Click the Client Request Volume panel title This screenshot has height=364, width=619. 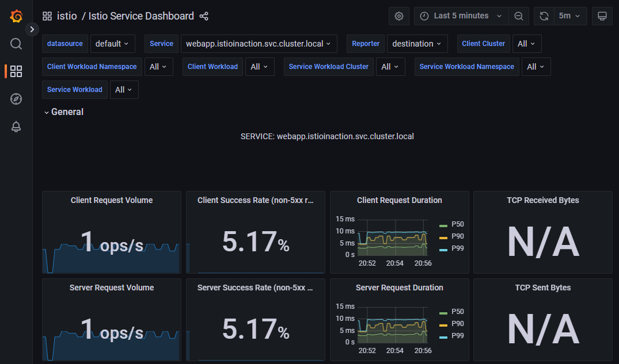112,200
